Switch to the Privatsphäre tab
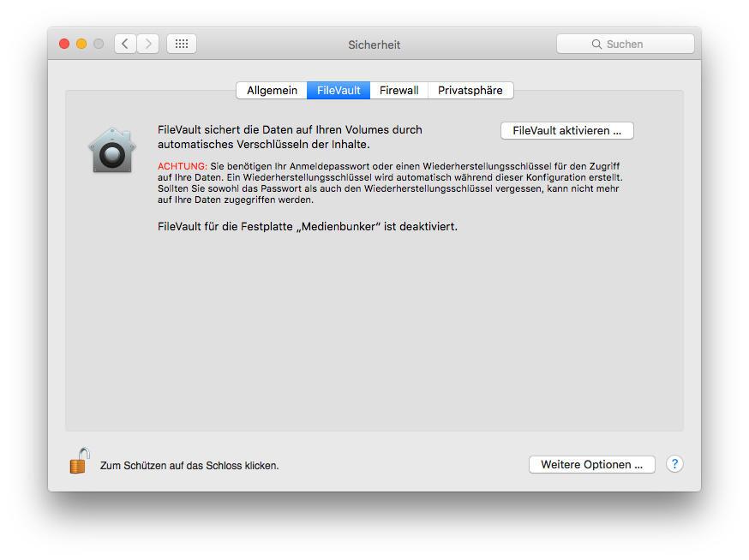 (x=470, y=90)
